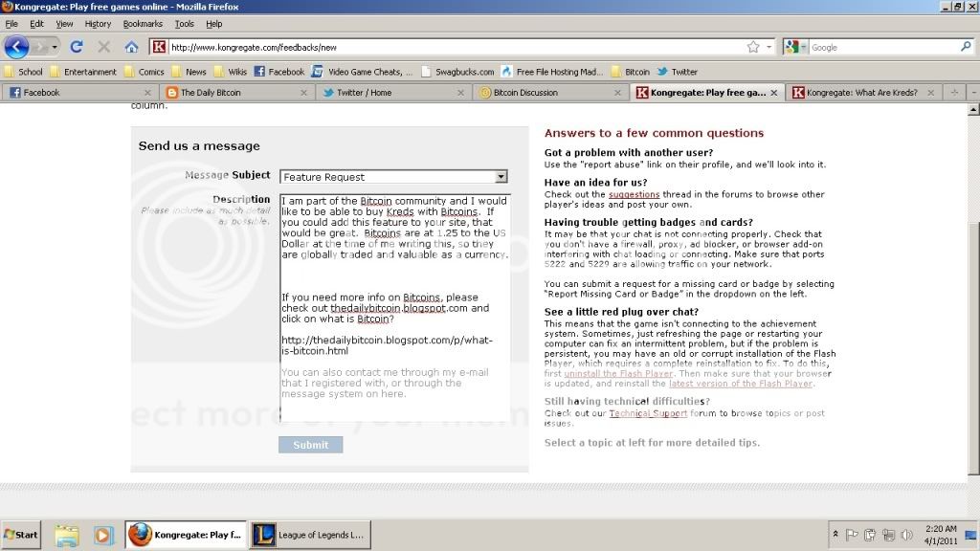Reload the page with the refresh icon
This screenshot has width=980, height=551.
click(x=77, y=46)
